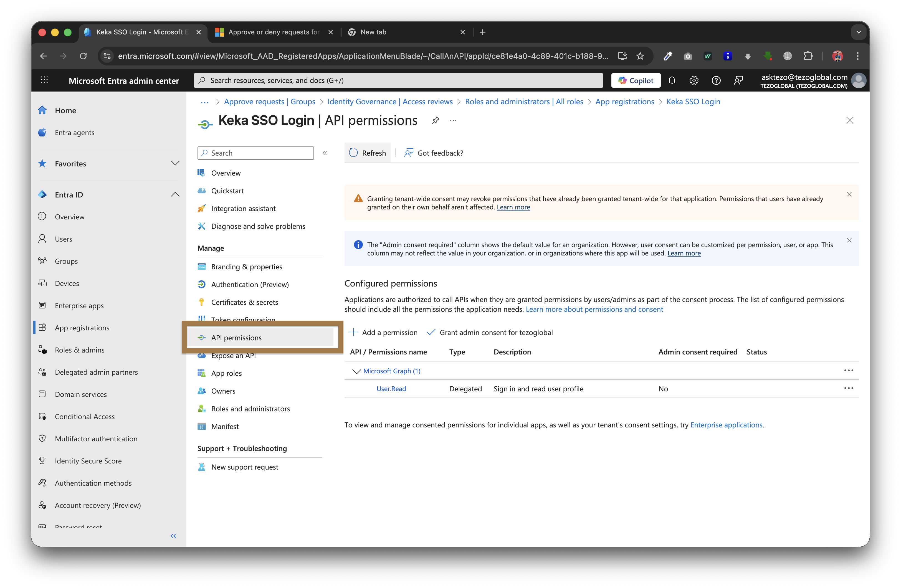Open portal settings gear icon
This screenshot has width=901, height=588.
(694, 80)
